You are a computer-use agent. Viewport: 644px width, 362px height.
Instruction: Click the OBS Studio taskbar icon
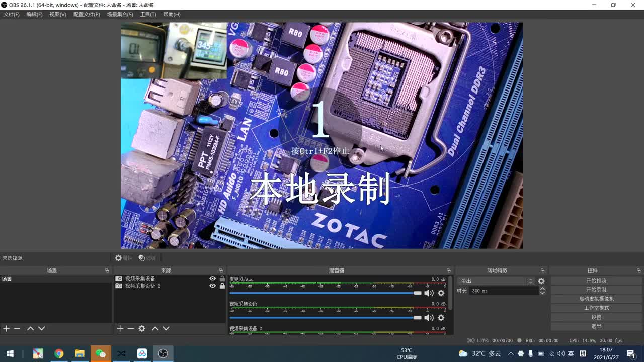[163, 353]
